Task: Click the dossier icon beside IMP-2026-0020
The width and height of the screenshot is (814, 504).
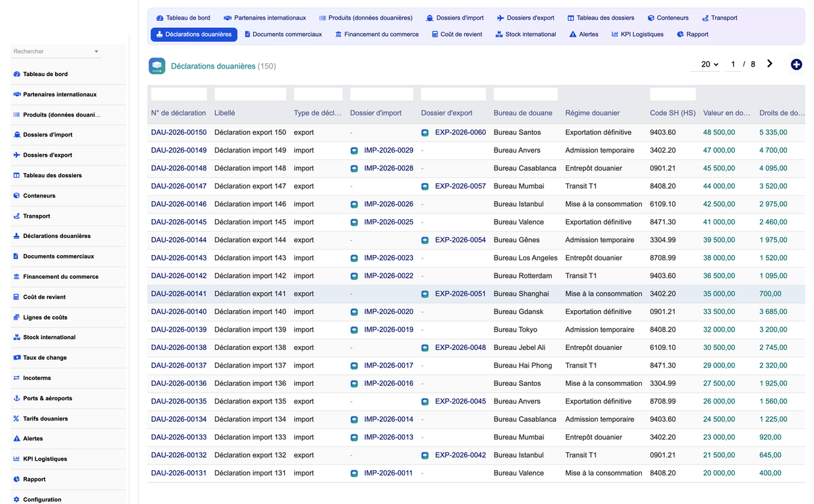Action: click(354, 312)
